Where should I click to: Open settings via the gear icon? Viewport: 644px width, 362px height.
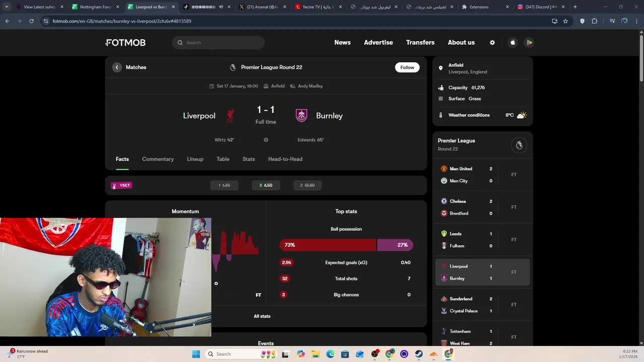[492, 43]
